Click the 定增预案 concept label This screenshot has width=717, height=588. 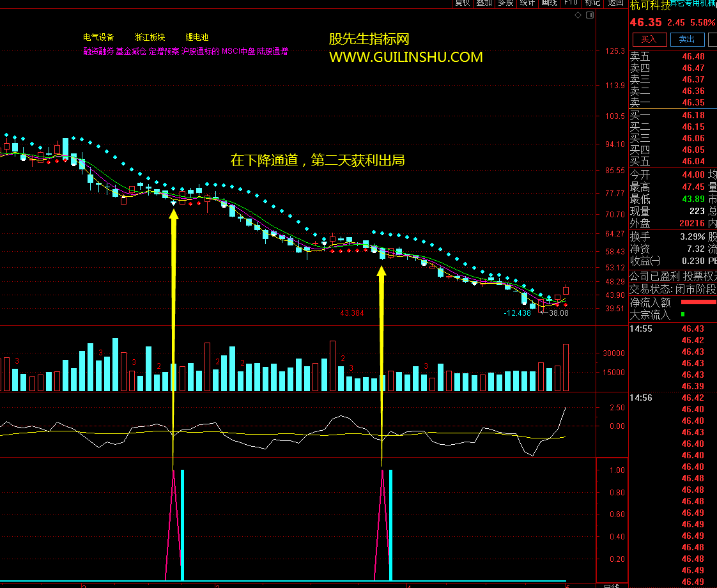click(164, 52)
